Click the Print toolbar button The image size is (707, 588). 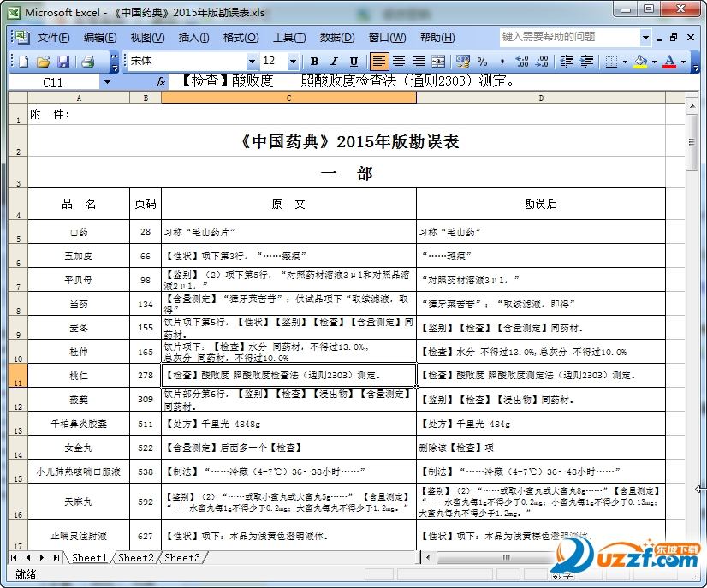89,62
